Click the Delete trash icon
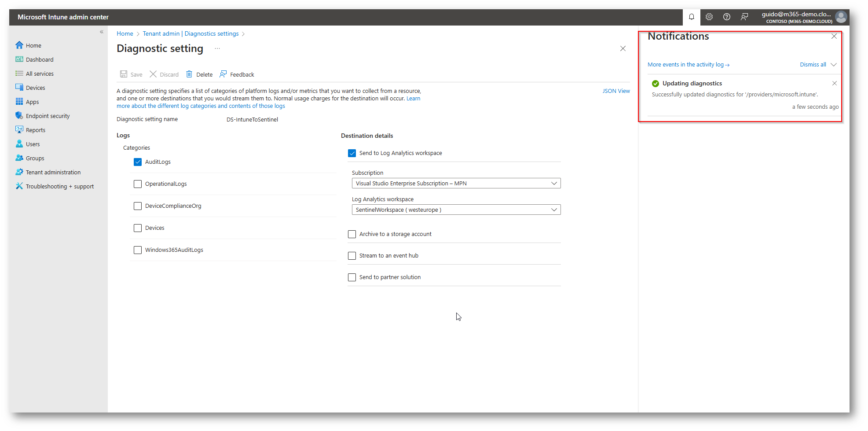The width and height of the screenshot is (868, 431). point(189,74)
